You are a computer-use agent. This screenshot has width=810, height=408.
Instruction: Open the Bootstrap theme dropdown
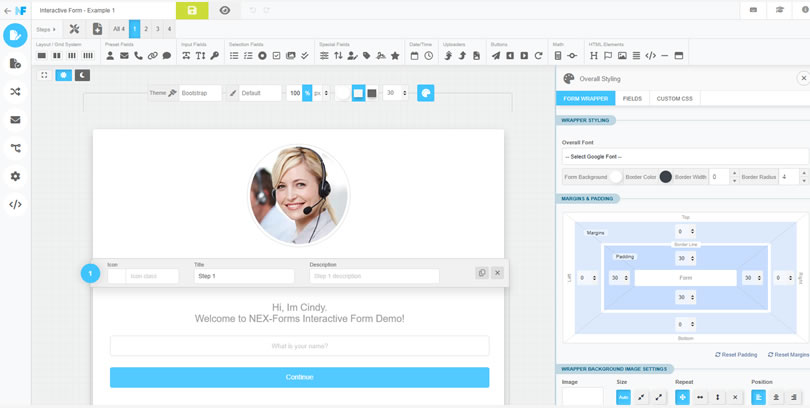coord(200,93)
